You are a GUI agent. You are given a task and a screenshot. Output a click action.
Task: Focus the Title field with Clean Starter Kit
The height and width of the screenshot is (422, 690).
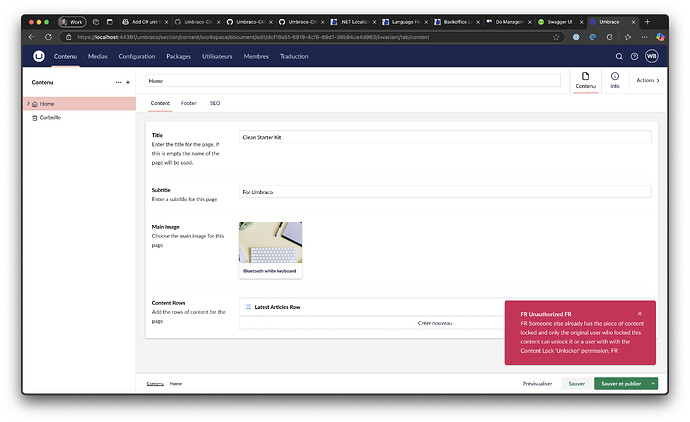[445, 137]
